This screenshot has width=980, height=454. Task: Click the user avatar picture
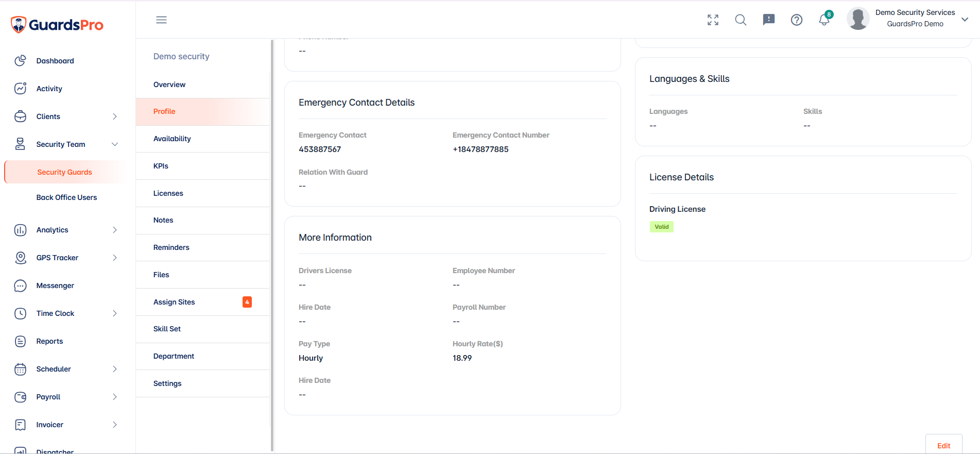click(858, 19)
